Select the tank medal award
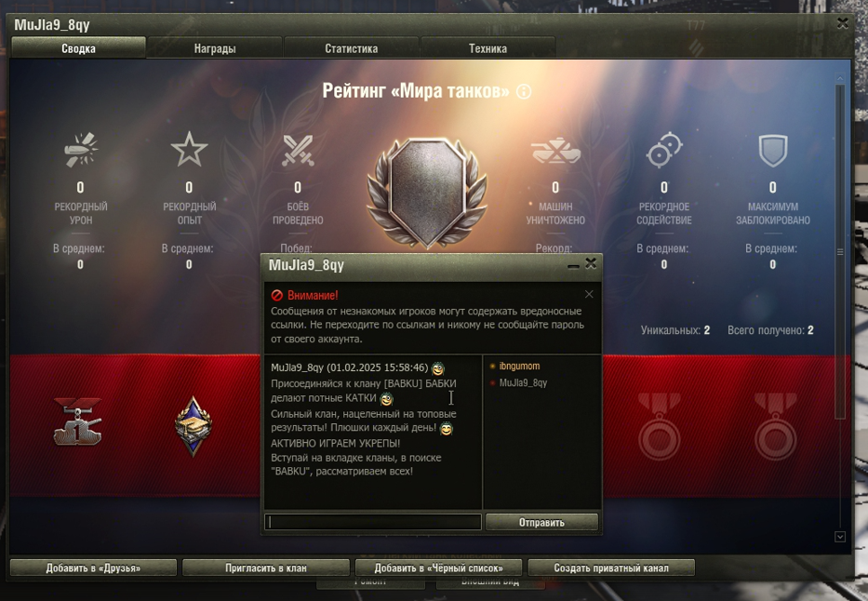Image resolution: width=868 pixels, height=601 pixels. click(78, 422)
